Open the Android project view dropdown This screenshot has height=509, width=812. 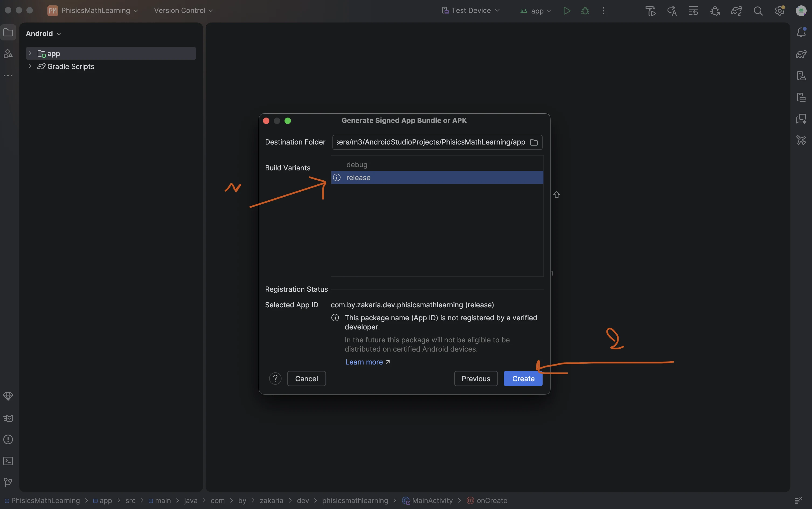pos(43,34)
